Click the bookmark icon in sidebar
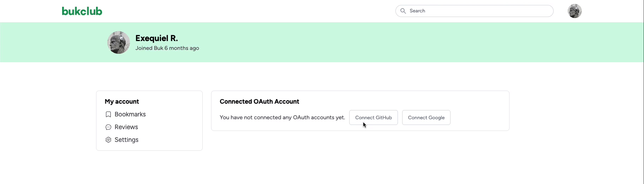Screen dimensions: 644x184 pyautogui.click(x=108, y=114)
